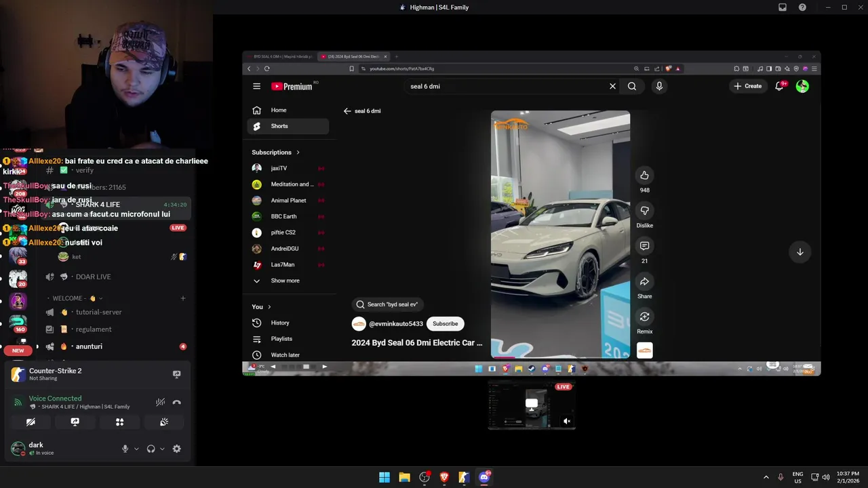Share your screen in Discord voice panel

click(x=75, y=422)
